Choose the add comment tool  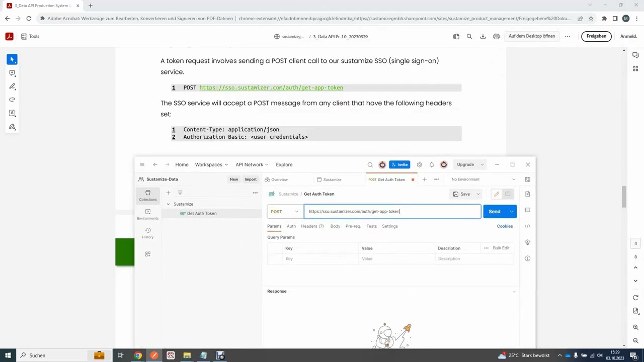(x=12, y=73)
